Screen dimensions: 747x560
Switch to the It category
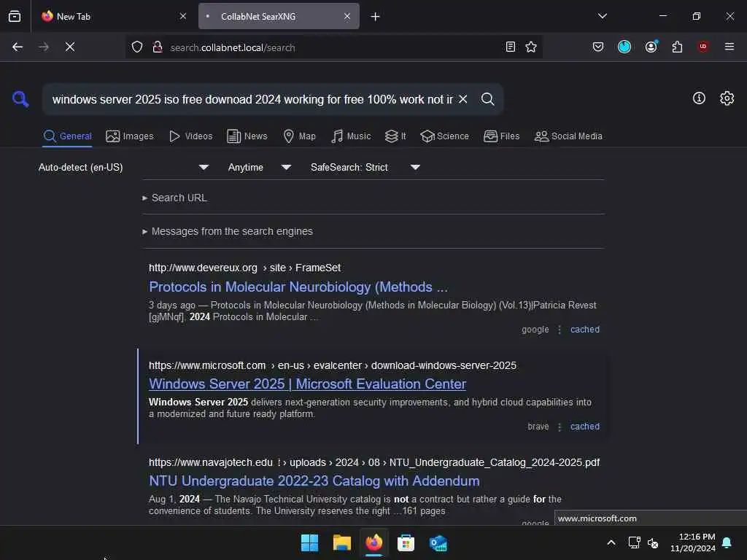click(x=395, y=136)
